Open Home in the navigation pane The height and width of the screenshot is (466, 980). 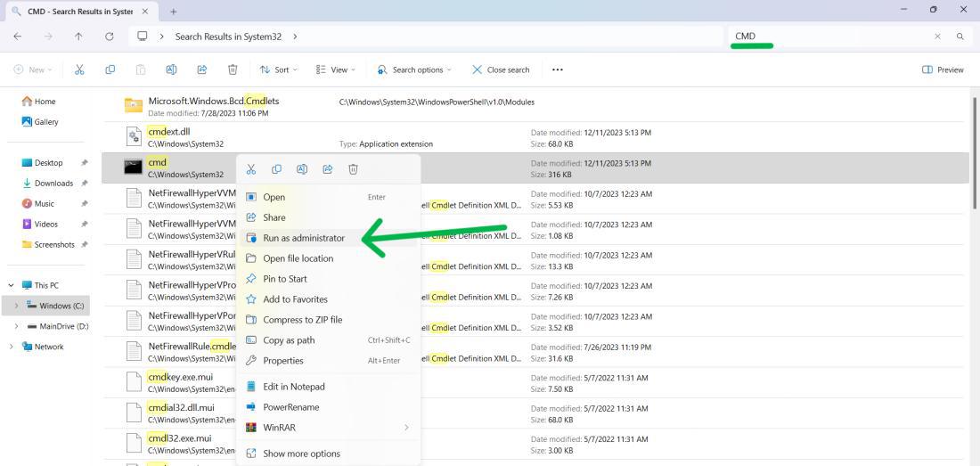(x=38, y=102)
